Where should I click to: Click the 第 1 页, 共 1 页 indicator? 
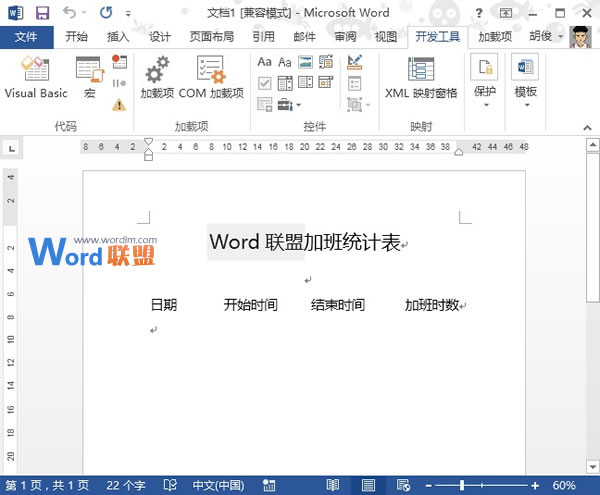point(47,485)
